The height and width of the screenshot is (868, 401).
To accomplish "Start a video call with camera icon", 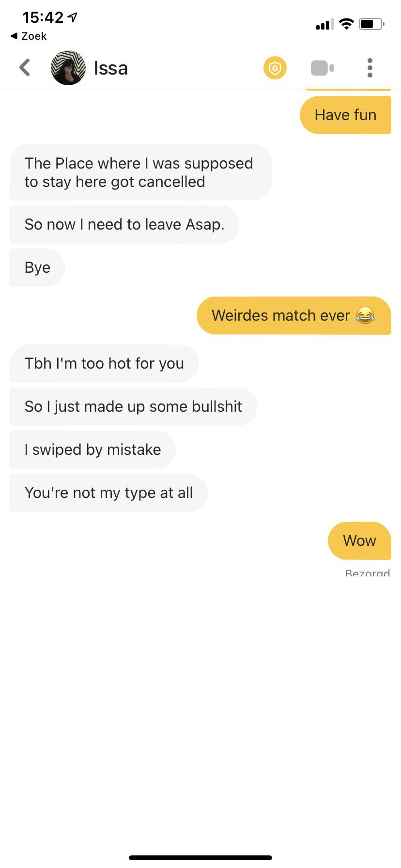I will pyautogui.click(x=323, y=68).
